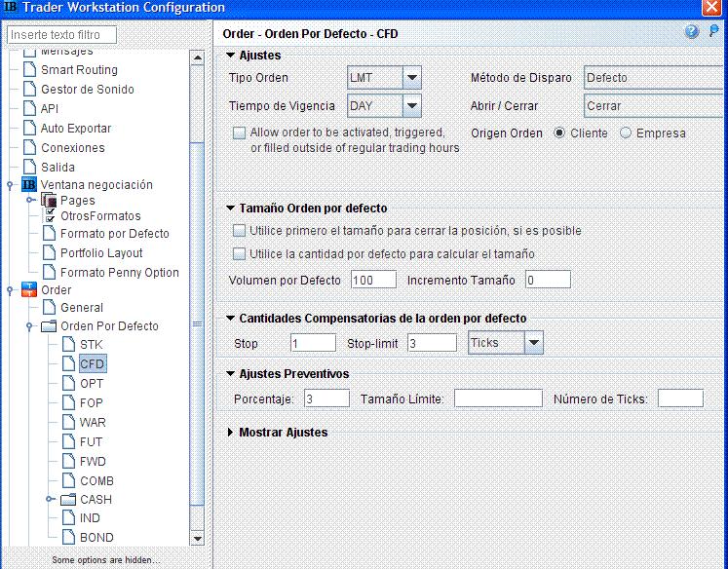This screenshot has height=569, width=728.
Task: Collapse Tamaño Orden por defecto section
Action: (x=230, y=209)
